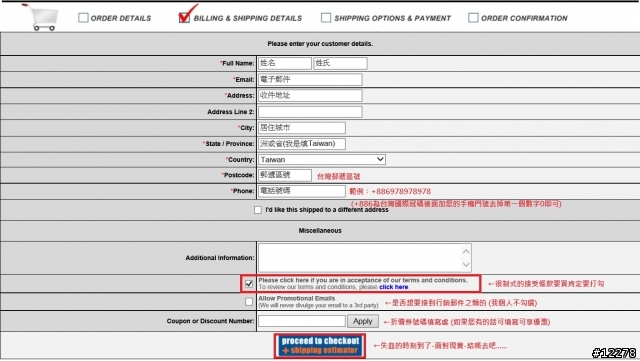Click the Additional Information scroll up arrow

(x=466, y=251)
